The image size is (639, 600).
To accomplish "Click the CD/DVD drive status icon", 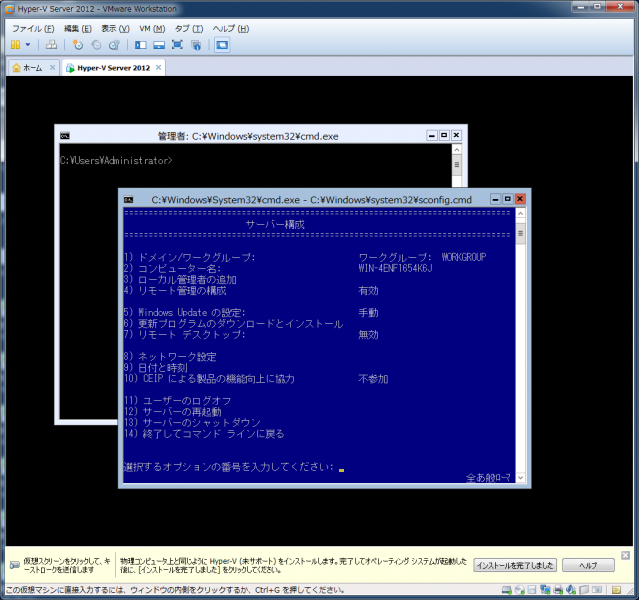I will (520, 590).
